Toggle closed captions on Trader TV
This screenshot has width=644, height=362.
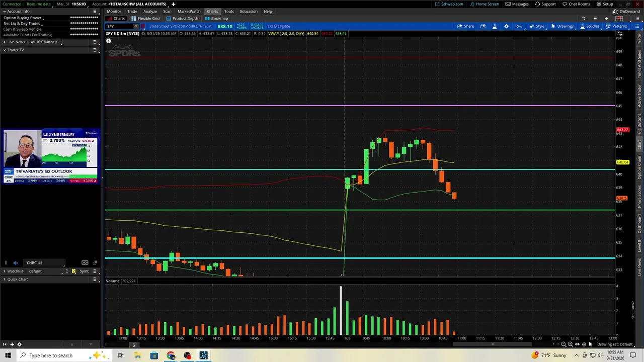[85, 262]
